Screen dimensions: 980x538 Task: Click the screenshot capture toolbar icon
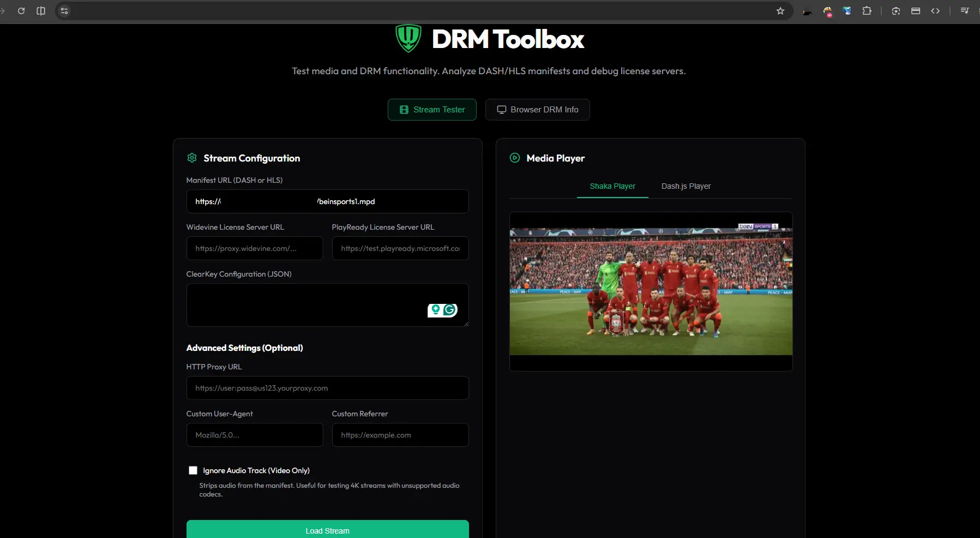tap(895, 11)
